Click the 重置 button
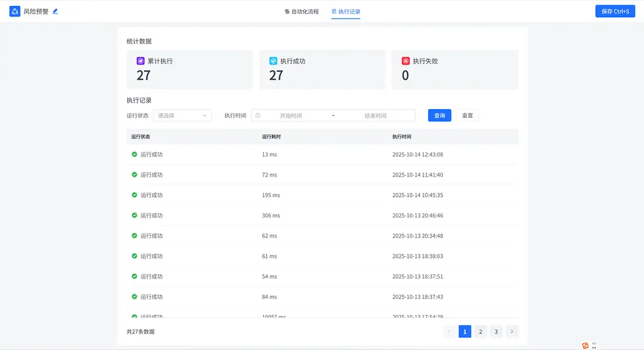 467,115
